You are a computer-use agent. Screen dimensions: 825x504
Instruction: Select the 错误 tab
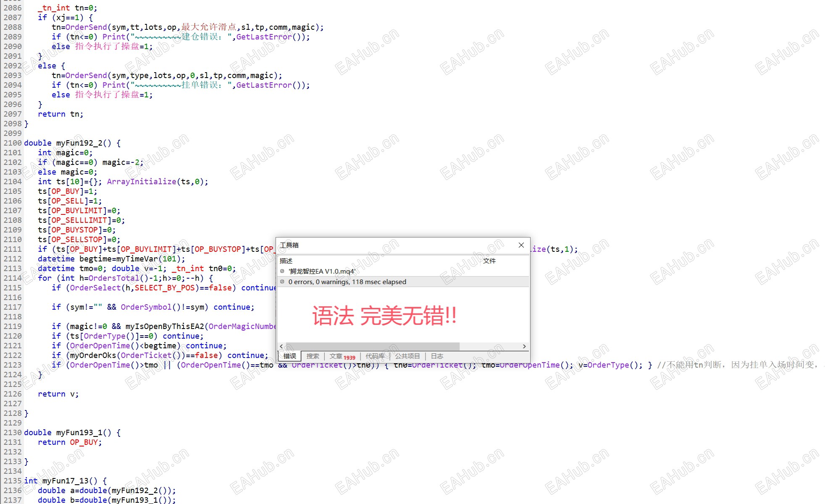[x=289, y=356]
